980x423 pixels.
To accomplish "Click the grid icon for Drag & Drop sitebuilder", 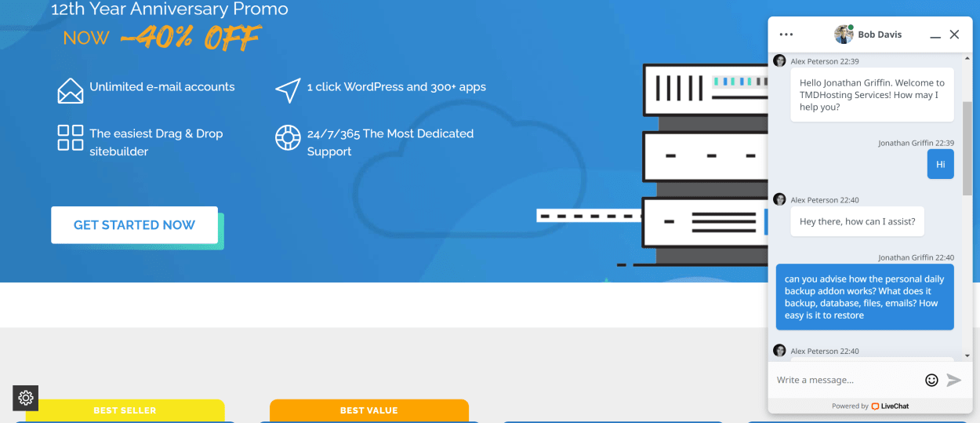I will pyautogui.click(x=71, y=137).
